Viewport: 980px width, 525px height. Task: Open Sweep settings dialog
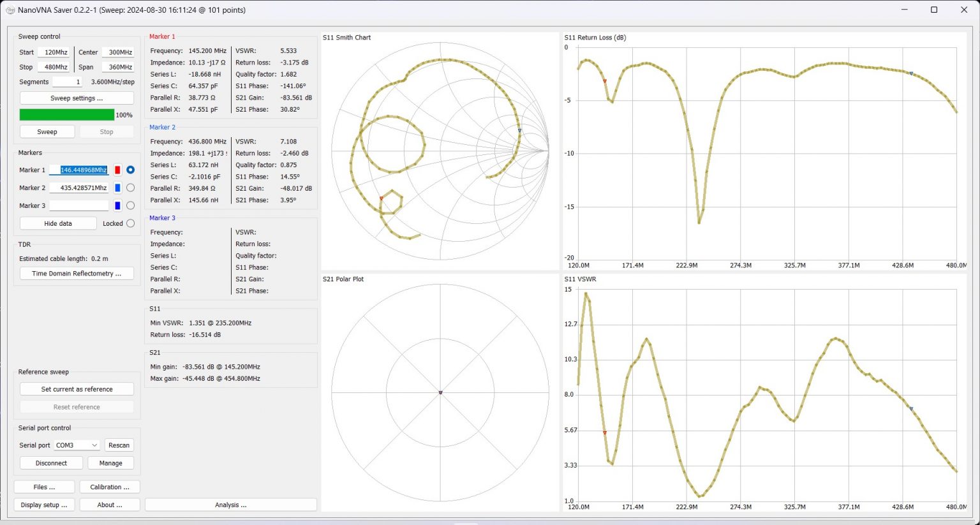[77, 98]
